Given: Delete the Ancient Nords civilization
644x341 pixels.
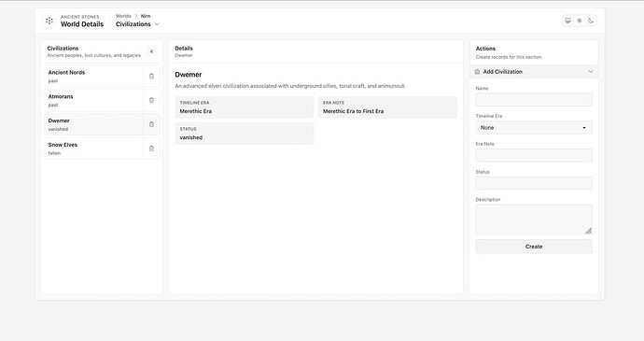Looking at the screenshot, I should pos(151,76).
